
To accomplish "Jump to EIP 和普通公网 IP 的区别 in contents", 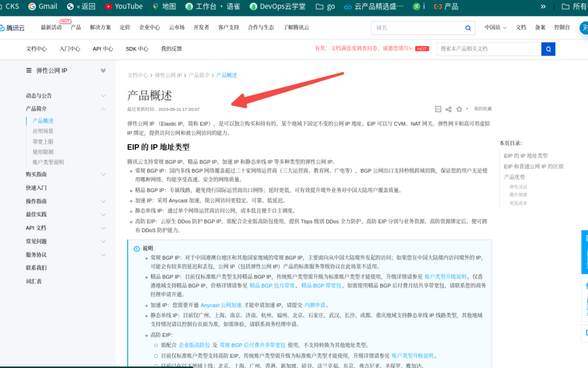I will [533, 166].
